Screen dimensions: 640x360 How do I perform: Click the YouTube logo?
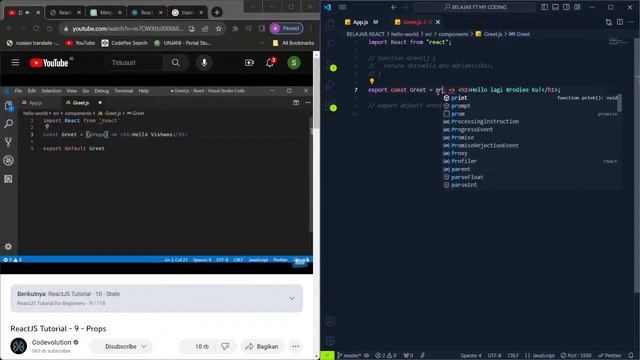click(49, 63)
